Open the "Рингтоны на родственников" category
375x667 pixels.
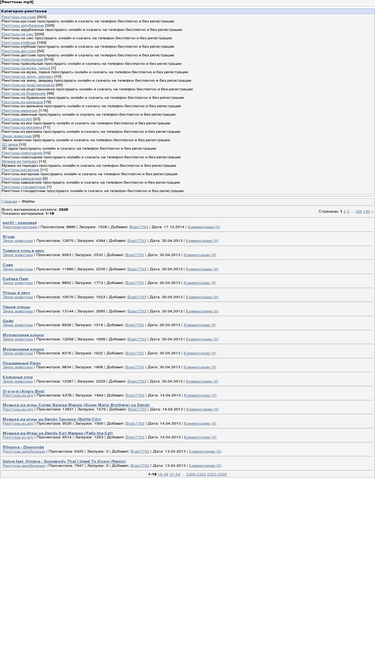[28, 85]
